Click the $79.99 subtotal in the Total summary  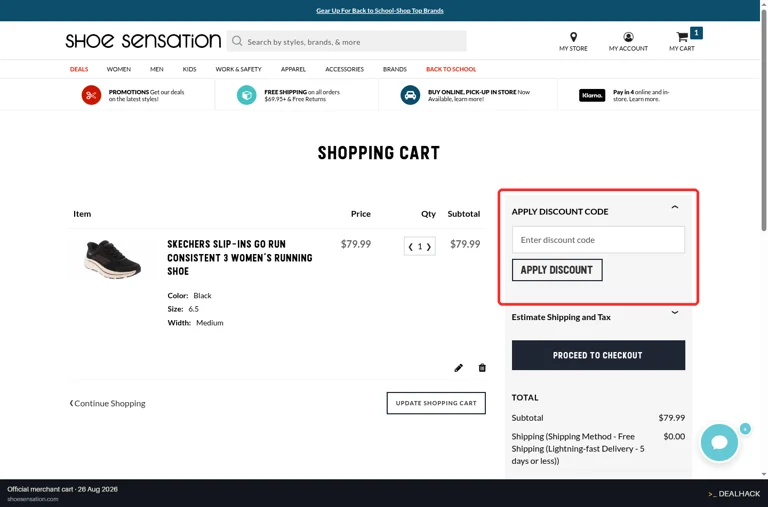672,418
